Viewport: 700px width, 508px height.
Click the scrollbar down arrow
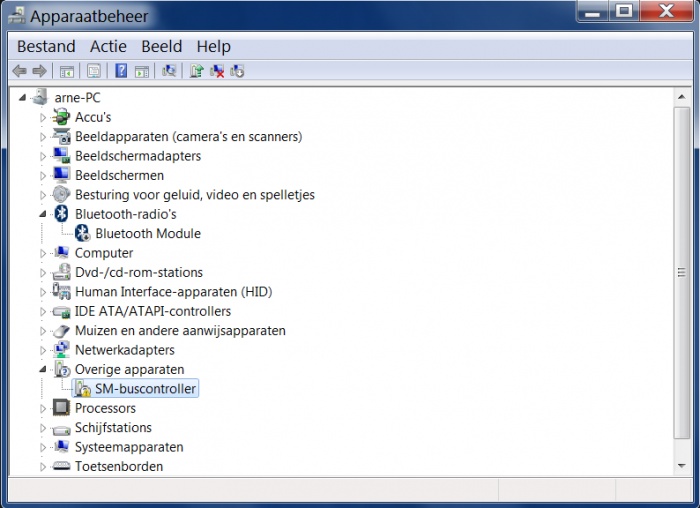682,466
